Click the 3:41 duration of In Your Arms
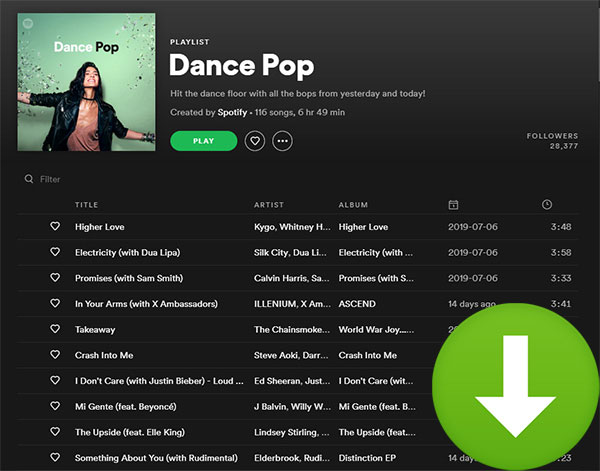 tap(561, 304)
